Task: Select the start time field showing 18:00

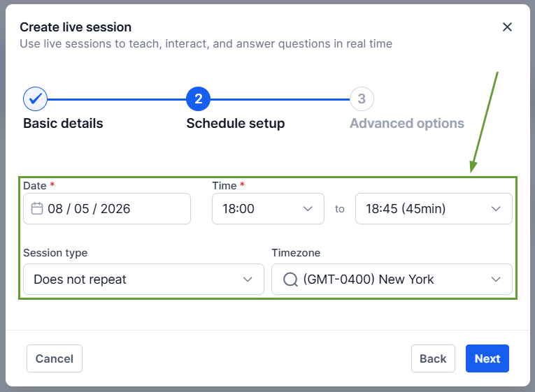Action: [259, 208]
